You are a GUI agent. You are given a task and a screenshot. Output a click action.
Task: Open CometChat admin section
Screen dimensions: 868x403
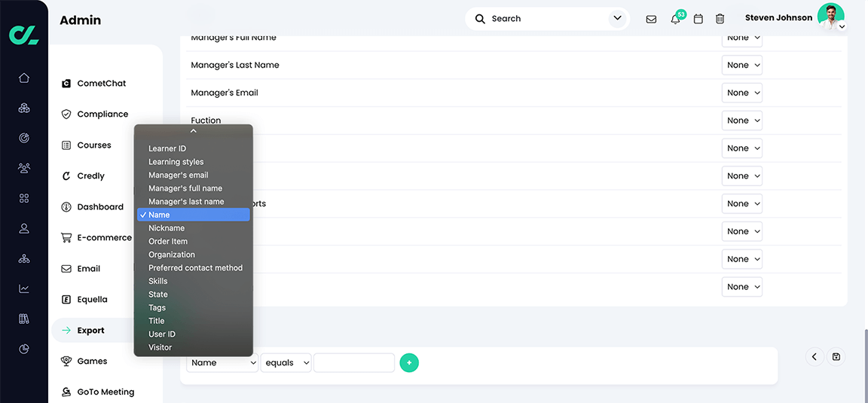[93, 84]
